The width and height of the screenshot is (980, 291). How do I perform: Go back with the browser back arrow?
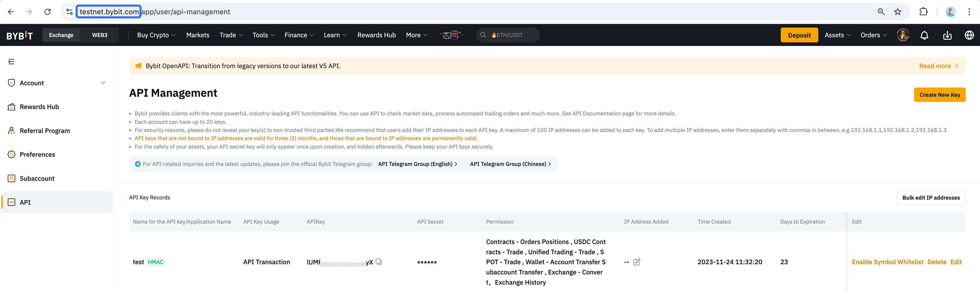tap(11, 12)
